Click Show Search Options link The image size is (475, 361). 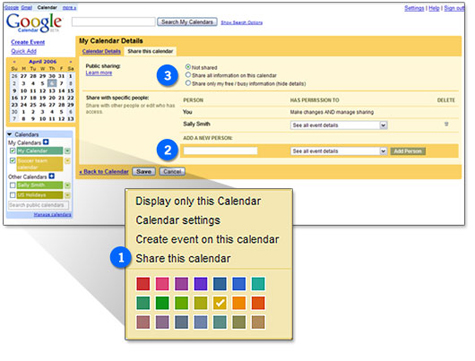[x=242, y=23]
